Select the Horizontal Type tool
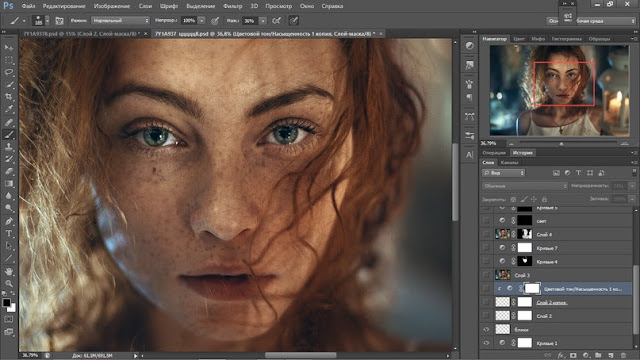 pyautogui.click(x=9, y=233)
